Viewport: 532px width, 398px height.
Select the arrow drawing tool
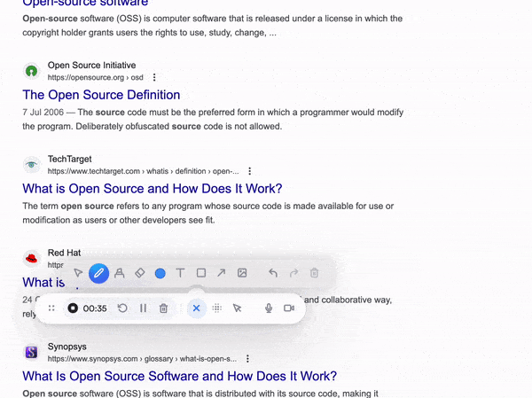click(x=222, y=273)
